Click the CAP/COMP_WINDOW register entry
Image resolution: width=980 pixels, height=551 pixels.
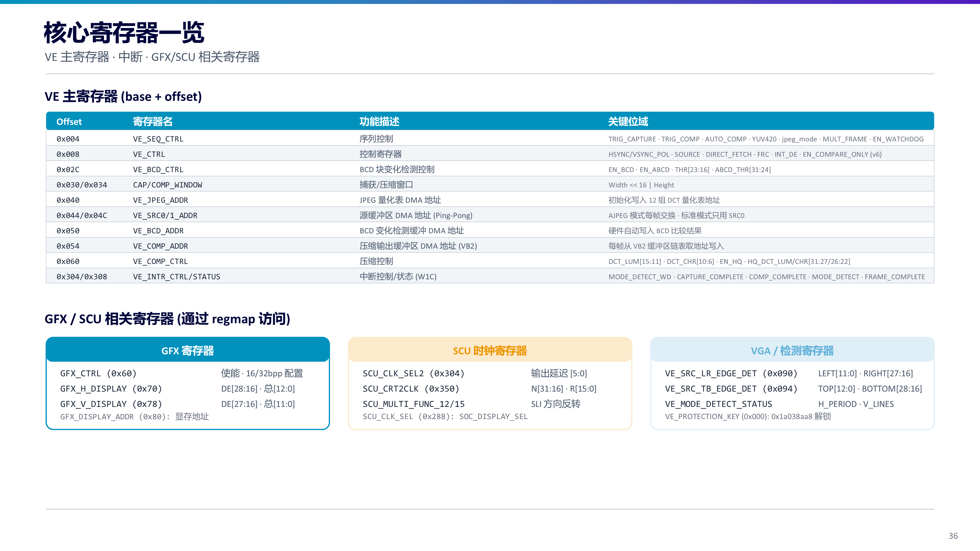(167, 185)
